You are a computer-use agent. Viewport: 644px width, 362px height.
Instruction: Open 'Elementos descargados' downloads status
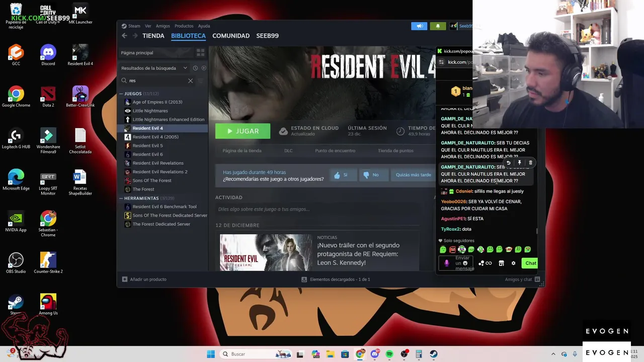[x=336, y=280]
